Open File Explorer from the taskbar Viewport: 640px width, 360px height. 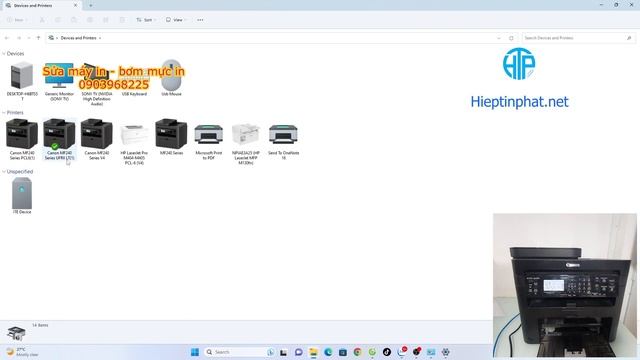[x=313, y=352]
